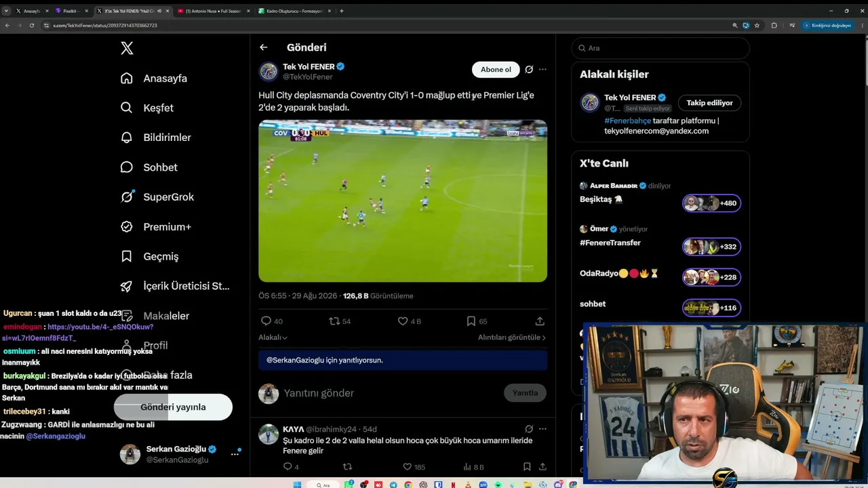Share KAYA's comment

click(x=542, y=467)
